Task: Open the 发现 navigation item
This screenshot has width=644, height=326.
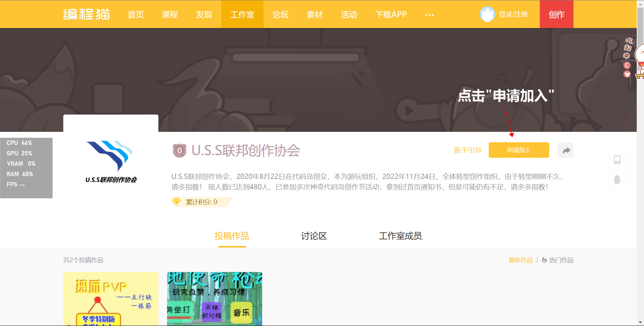Action: coord(204,15)
